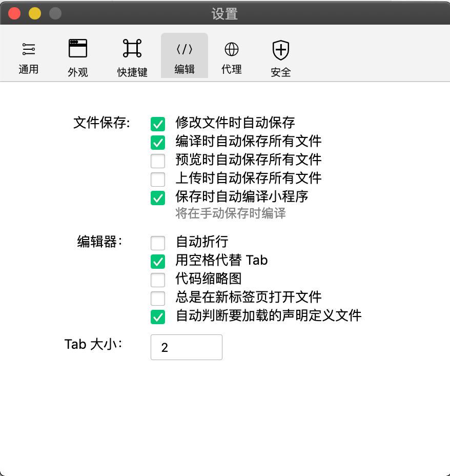Enable 代码缩略图 minimap checkbox
This screenshot has width=450, height=476.
pos(158,280)
